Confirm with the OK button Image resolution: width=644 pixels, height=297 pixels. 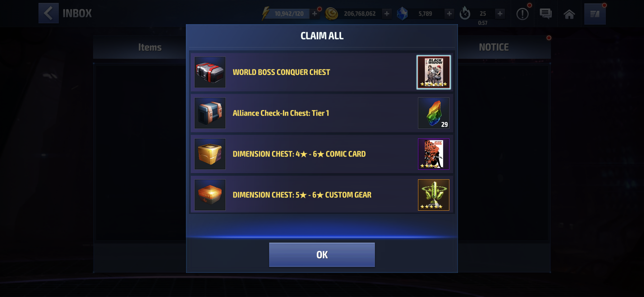(x=322, y=255)
